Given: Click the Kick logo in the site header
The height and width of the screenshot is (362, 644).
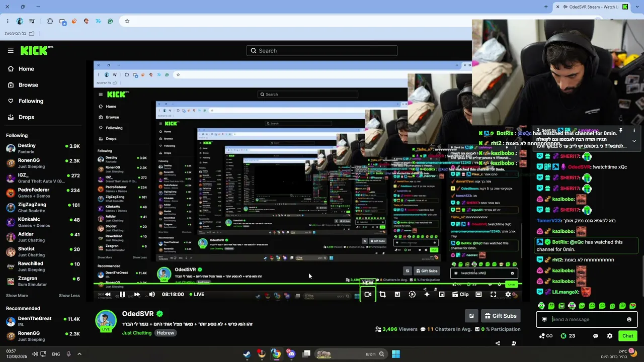Looking at the screenshot, I should [36, 50].
